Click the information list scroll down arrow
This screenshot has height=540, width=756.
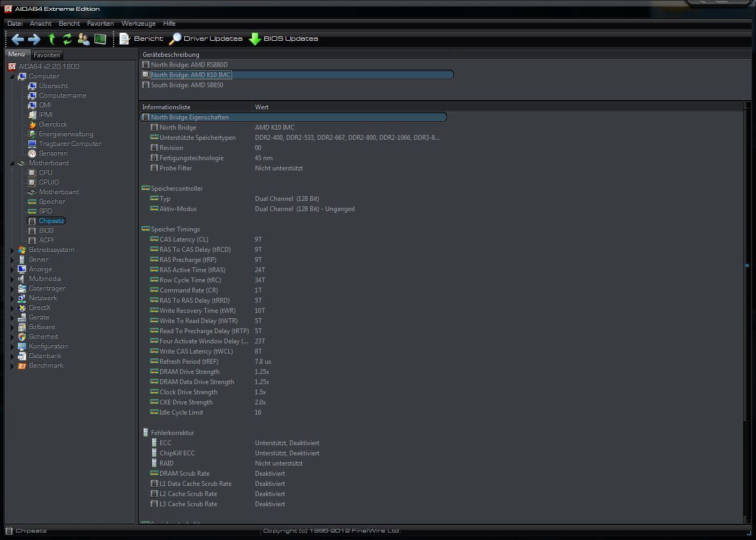click(747, 520)
